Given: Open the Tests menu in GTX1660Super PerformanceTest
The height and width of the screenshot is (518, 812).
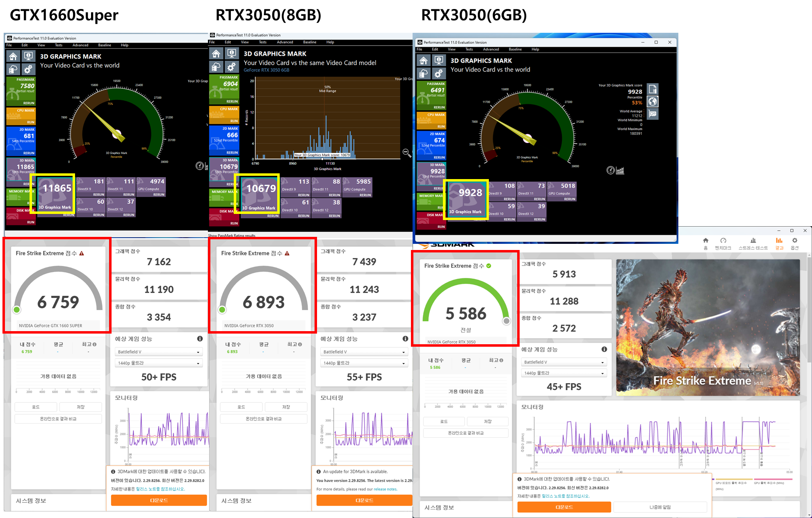Looking at the screenshot, I should tap(59, 45).
